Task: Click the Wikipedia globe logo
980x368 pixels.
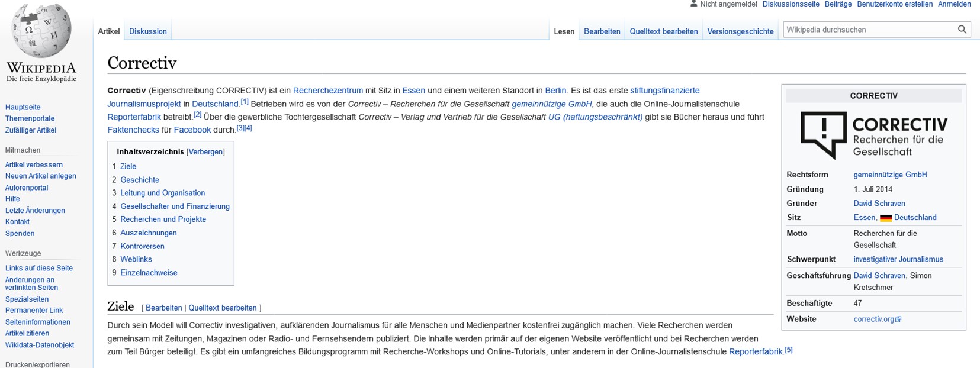Action: 41,31
